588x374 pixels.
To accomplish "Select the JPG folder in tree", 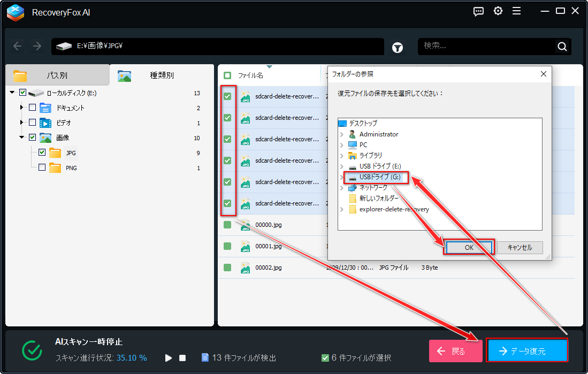I will coord(71,153).
